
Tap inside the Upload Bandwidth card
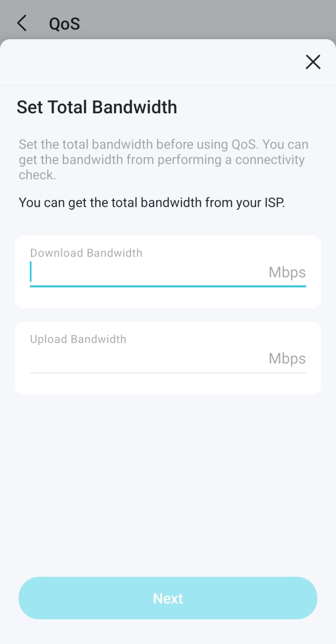tap(167, 357)
